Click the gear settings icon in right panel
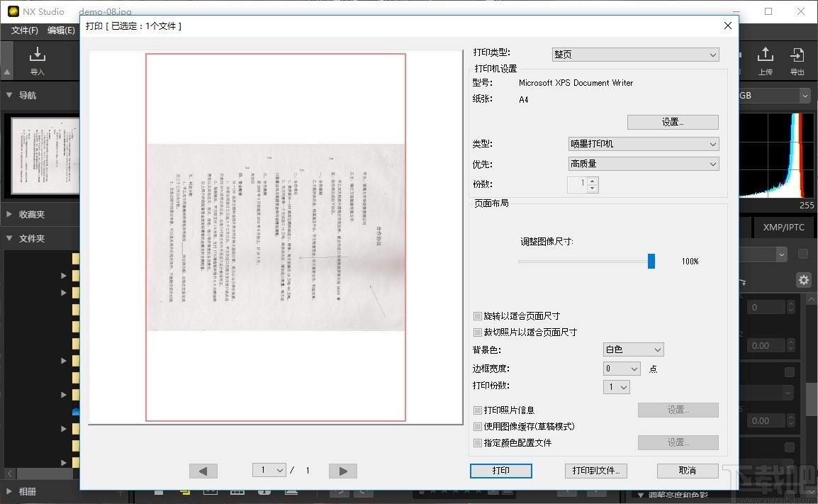 803,280
